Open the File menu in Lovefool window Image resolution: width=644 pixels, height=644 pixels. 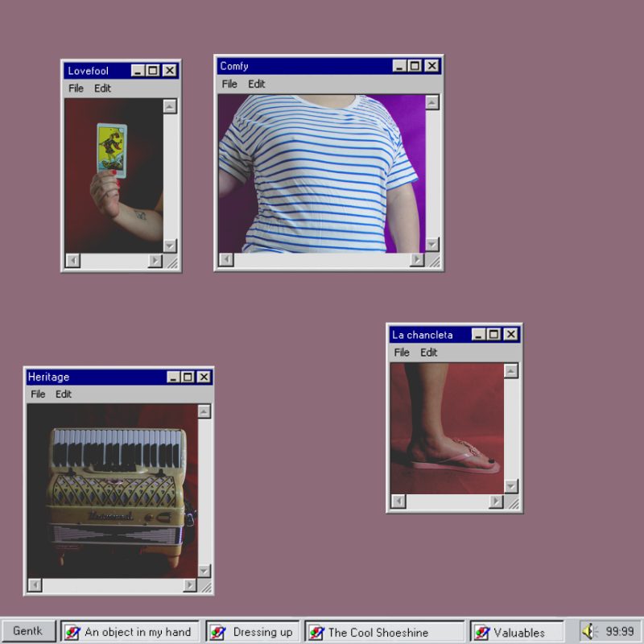tap(76, 89)
